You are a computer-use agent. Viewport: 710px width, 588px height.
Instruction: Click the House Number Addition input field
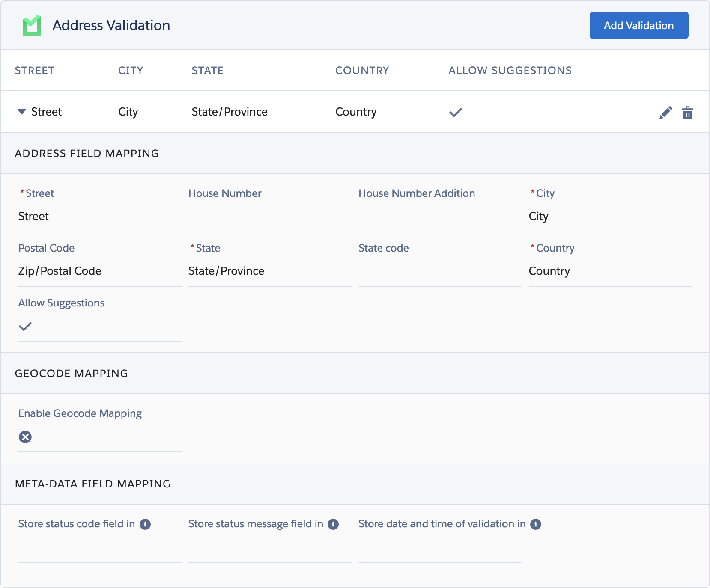[x=439, y=217]
